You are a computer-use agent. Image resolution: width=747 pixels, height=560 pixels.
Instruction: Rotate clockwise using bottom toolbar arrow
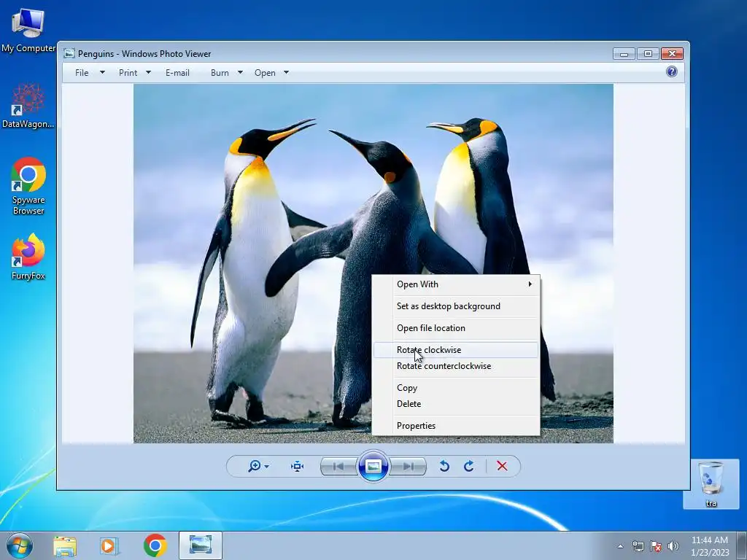tap(469, 466)
